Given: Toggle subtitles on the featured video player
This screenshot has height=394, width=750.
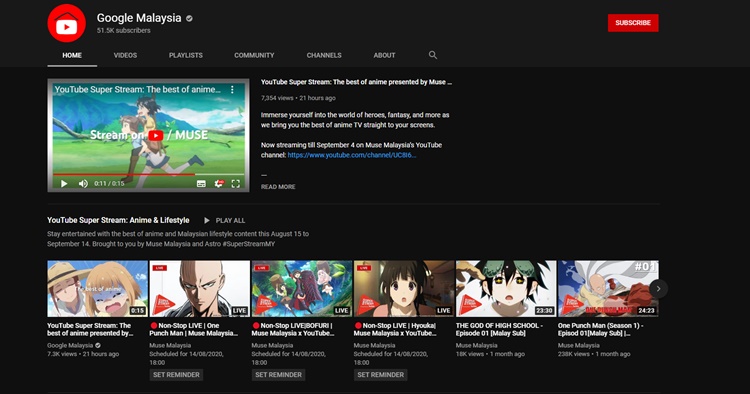Looking at the screenshot, I should (x=201, y=184).
